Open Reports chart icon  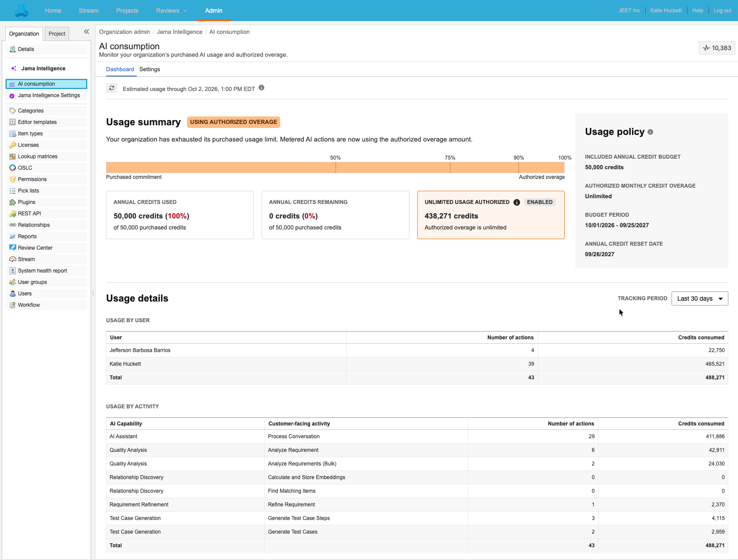click(12, 236)
